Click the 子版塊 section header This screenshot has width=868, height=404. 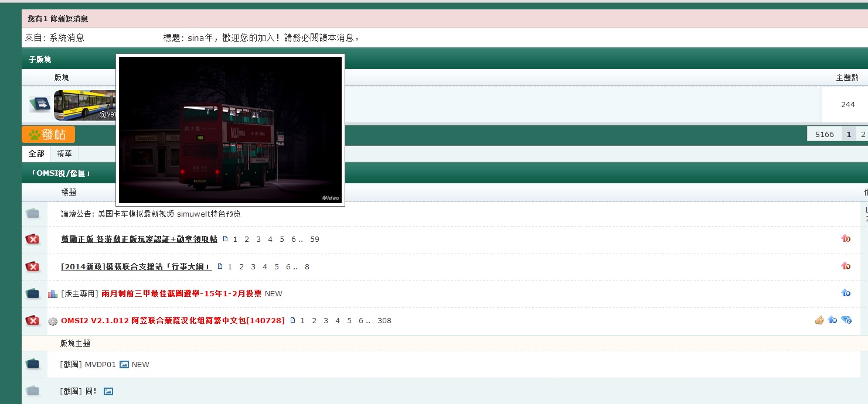pyautogui.click(x=40, y=59)
